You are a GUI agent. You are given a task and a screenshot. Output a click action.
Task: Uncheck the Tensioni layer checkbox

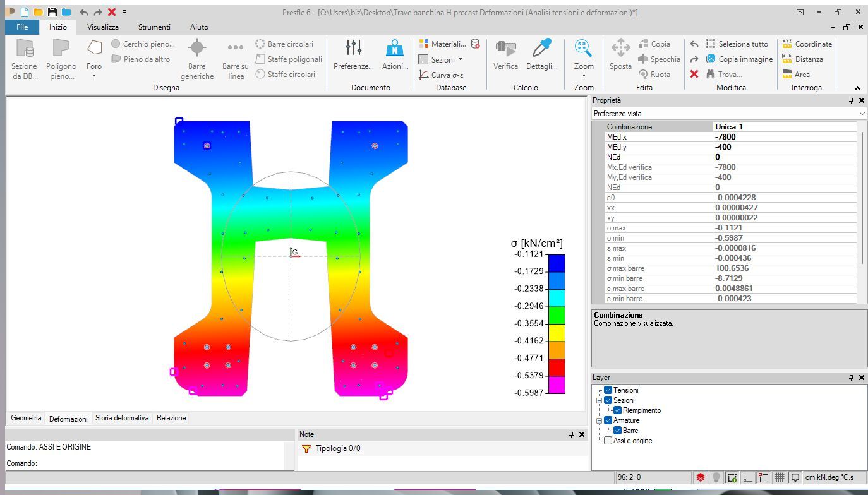coord(608,390)
